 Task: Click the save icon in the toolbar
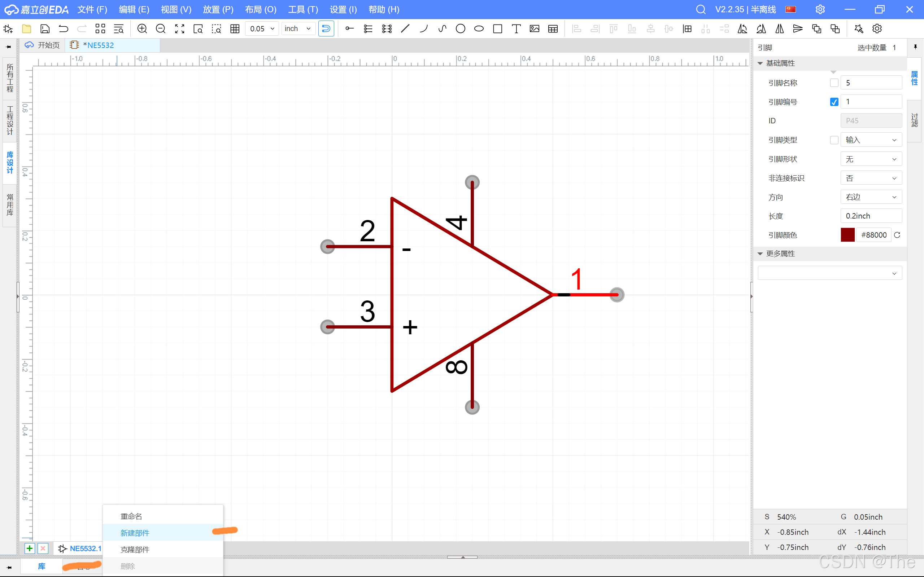(x=45, y=28)
